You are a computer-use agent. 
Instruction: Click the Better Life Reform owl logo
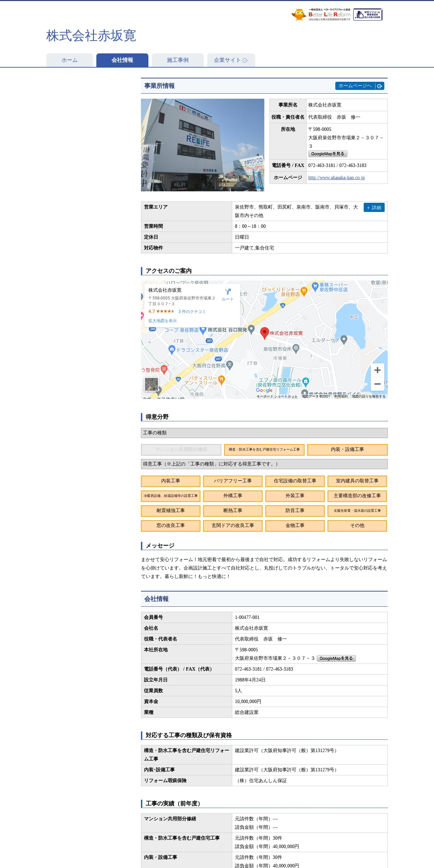coord(321,15)
